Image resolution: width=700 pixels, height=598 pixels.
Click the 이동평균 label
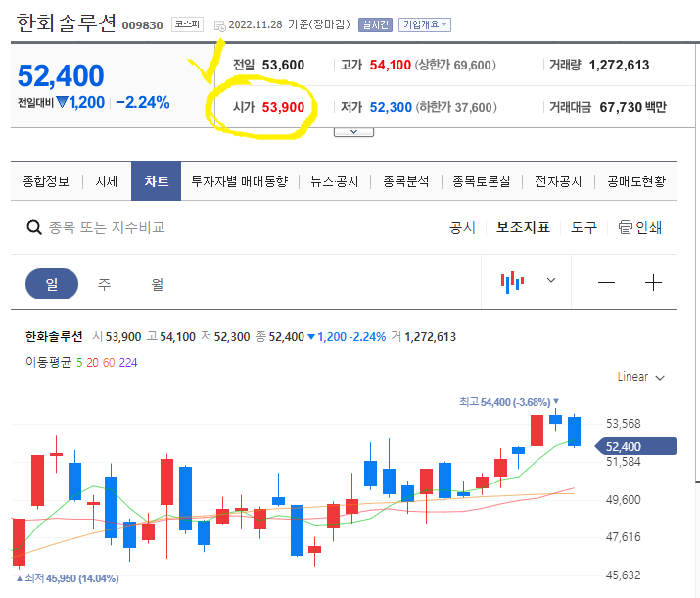[48, 363]
